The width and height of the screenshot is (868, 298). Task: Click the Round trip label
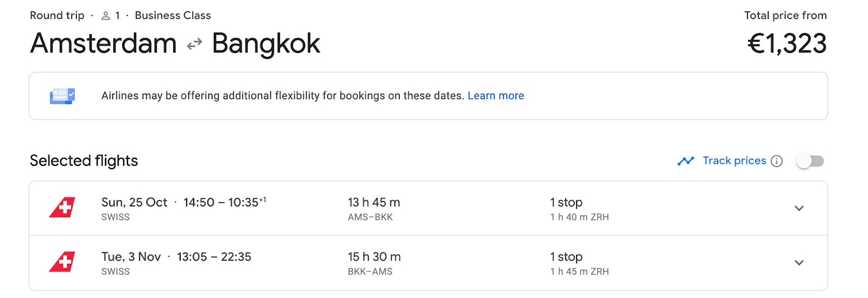coord(57,16)
